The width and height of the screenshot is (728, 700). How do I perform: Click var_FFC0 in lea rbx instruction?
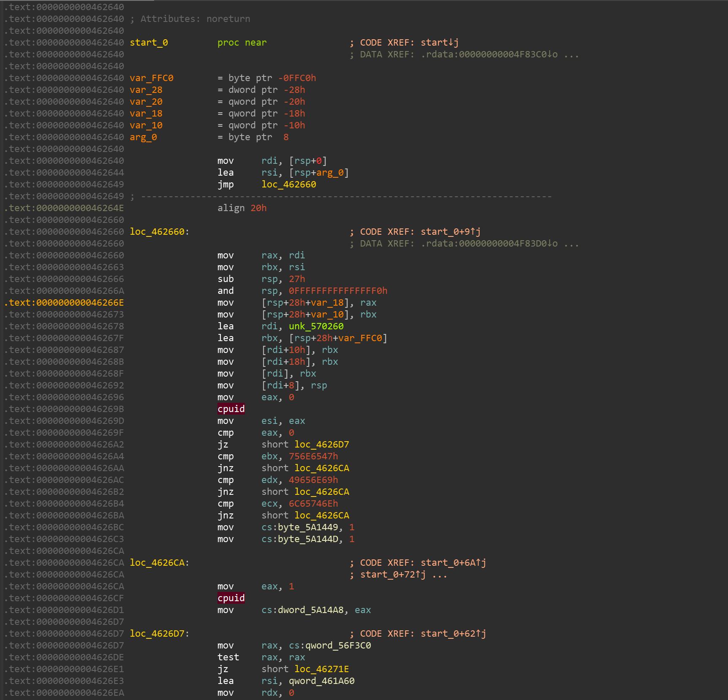(x=360, y=338)
